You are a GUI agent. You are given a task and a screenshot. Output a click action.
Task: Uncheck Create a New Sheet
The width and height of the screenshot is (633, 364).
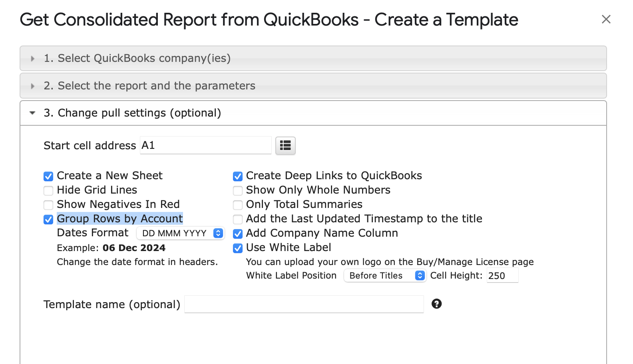[48, 176]
